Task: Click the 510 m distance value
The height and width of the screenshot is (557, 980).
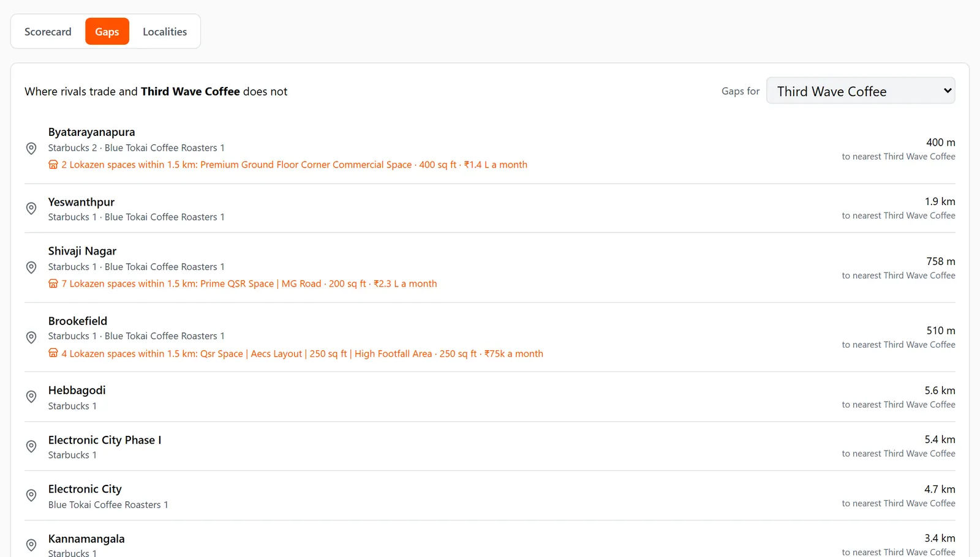Action: [940, 331]
